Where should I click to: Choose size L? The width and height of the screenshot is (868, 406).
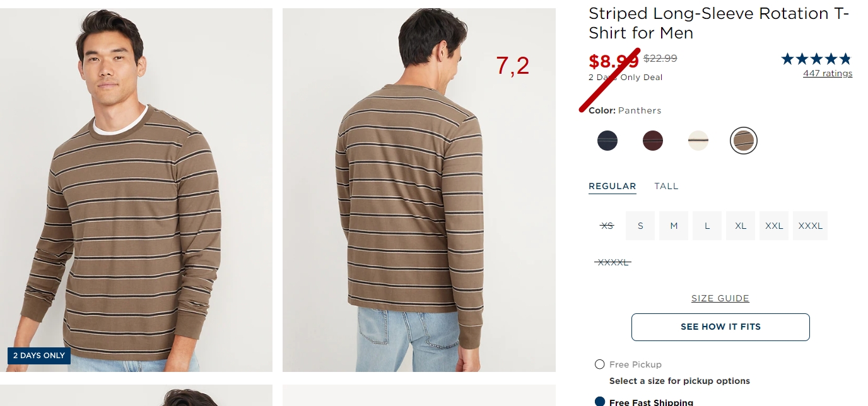[x=707, y=226]
